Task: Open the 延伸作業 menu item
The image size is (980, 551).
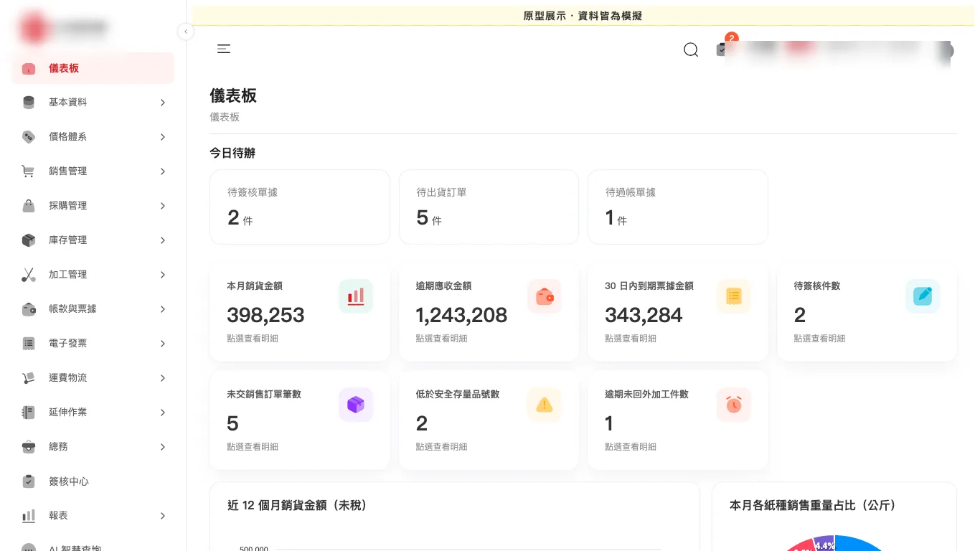Action: click(93, 413)
